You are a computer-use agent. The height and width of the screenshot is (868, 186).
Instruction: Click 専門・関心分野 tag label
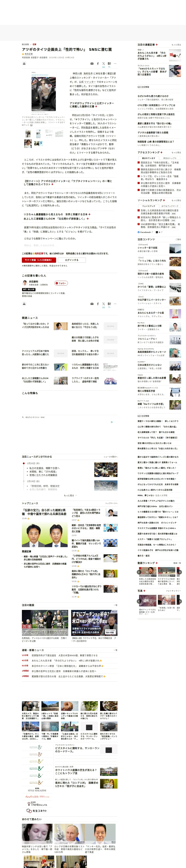tap(29, 289)
